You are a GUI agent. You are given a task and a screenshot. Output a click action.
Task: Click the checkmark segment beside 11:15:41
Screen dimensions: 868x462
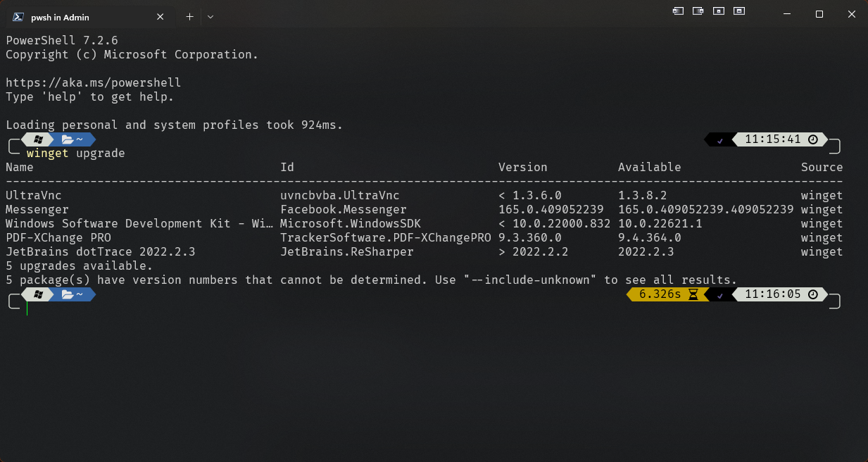point(719,139)
